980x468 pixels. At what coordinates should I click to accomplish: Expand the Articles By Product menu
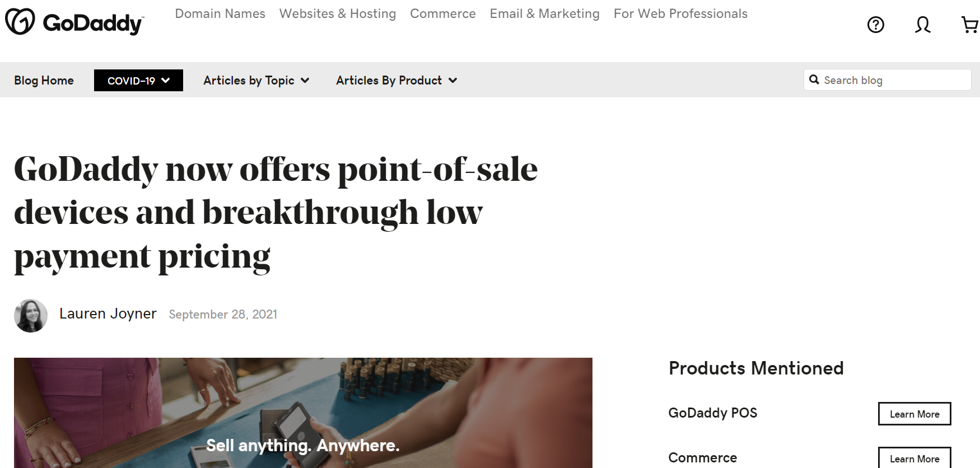click(395, 80)
